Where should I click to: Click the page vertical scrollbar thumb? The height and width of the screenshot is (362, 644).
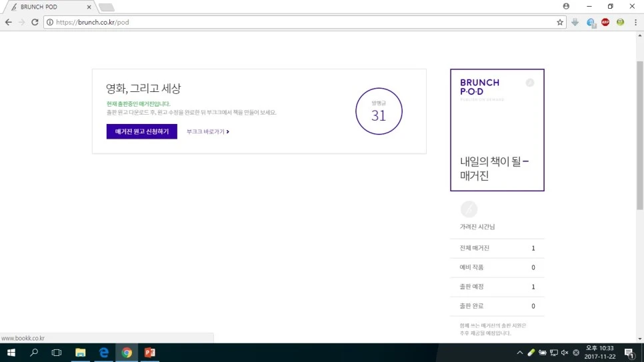click(640, 135)
